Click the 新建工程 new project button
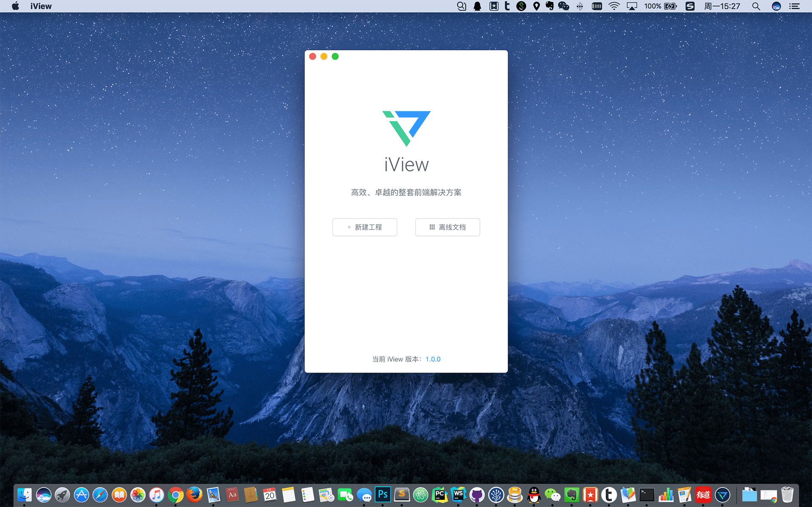 (x=365, y=227)
